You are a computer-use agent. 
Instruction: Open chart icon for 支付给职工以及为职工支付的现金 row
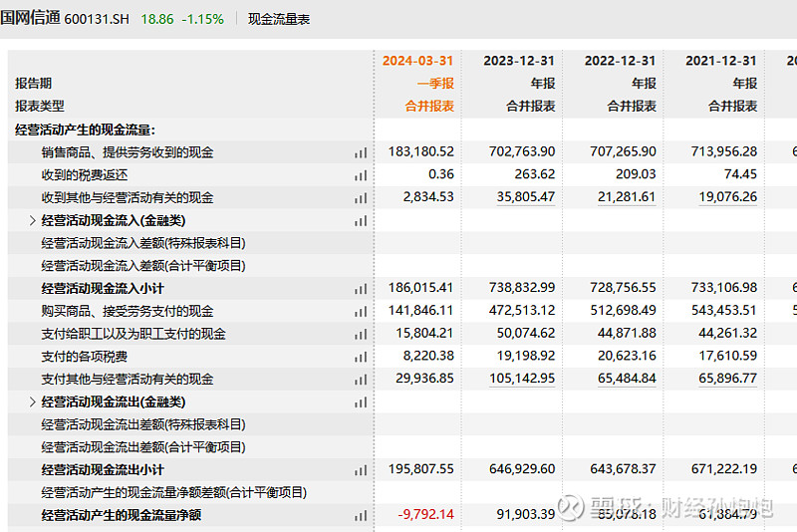click(361, 334)
